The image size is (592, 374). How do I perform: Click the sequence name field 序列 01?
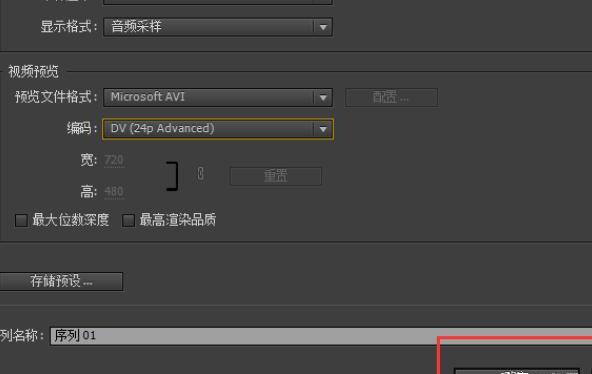(321, 336)
